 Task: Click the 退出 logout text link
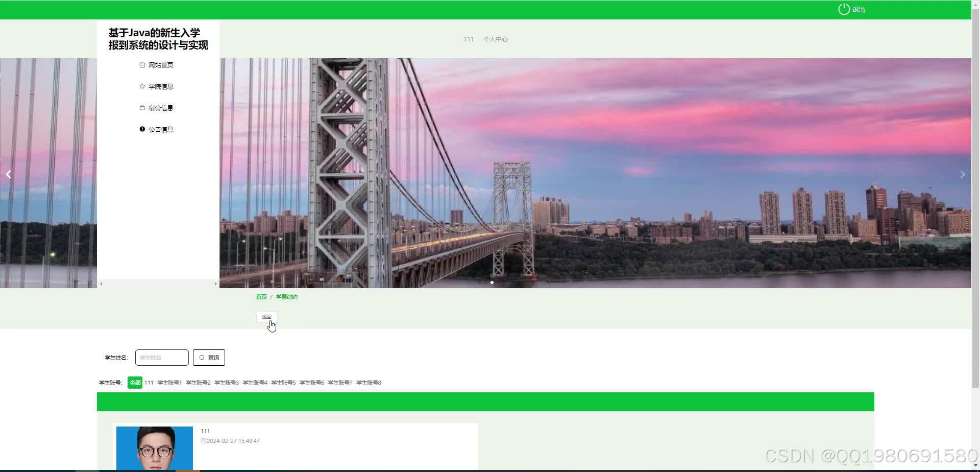coord(859,10)
